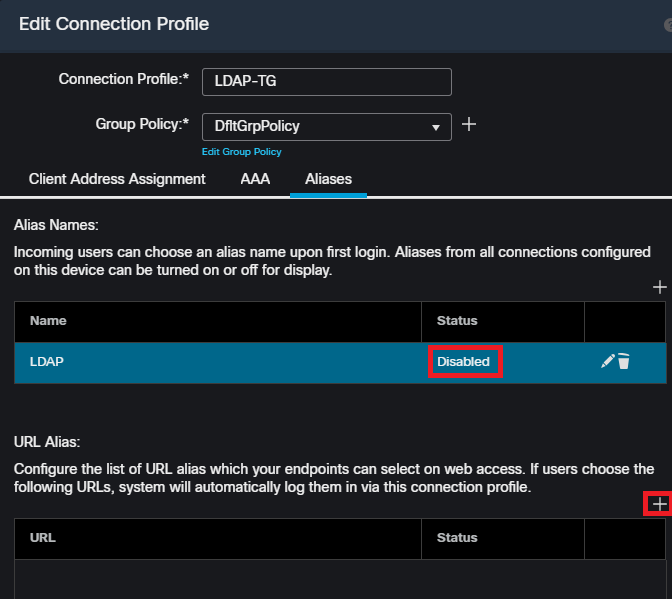Viewport: 672px width, 599px height.
Task: Click the Connection Profile name field
Action: (x=326, y=81)
